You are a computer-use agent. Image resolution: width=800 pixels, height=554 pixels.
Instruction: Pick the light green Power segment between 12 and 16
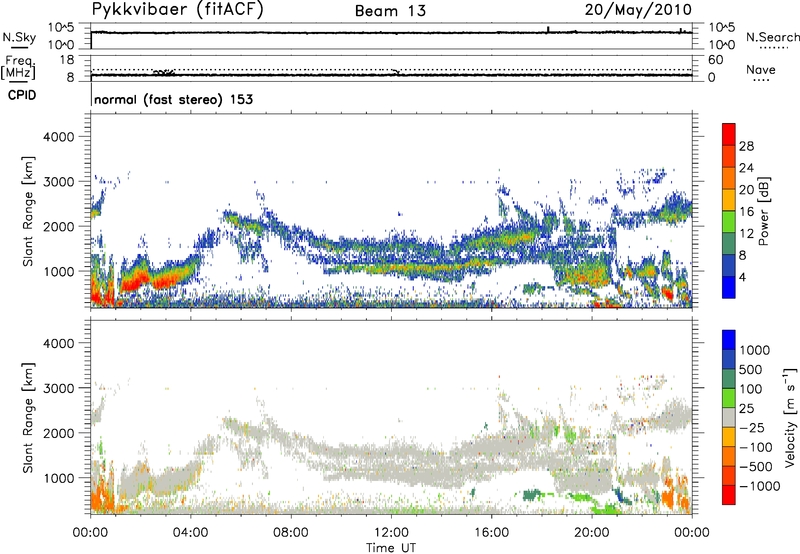tap(729, 221)
